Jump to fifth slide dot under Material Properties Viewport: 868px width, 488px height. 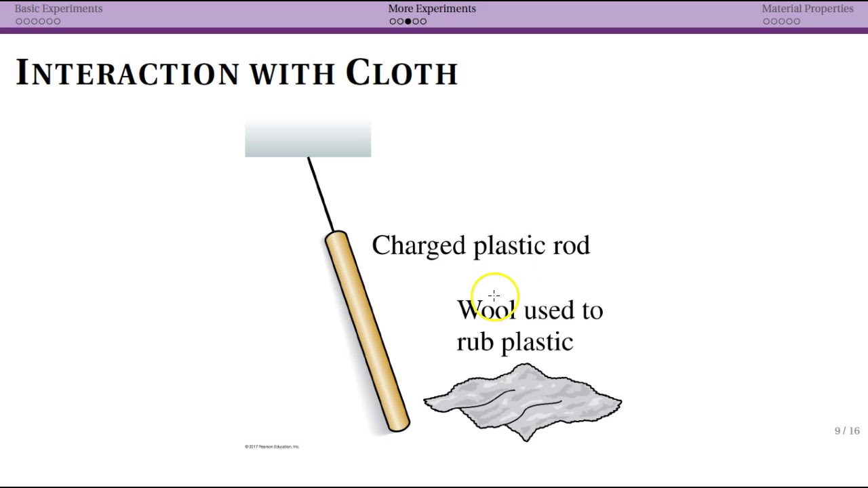point(797,22)
